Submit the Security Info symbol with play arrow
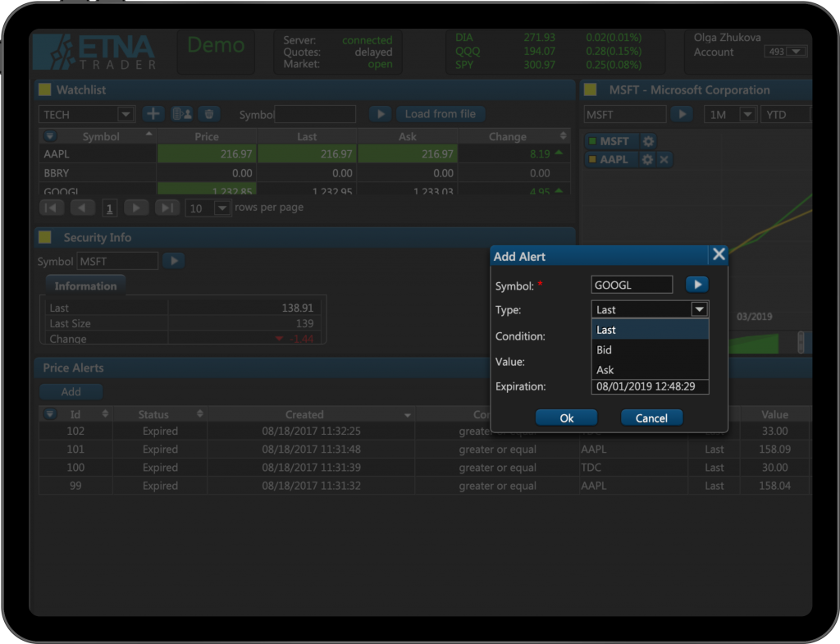Image resolution: width=840 pixels, height=644 pixels. 174,261
